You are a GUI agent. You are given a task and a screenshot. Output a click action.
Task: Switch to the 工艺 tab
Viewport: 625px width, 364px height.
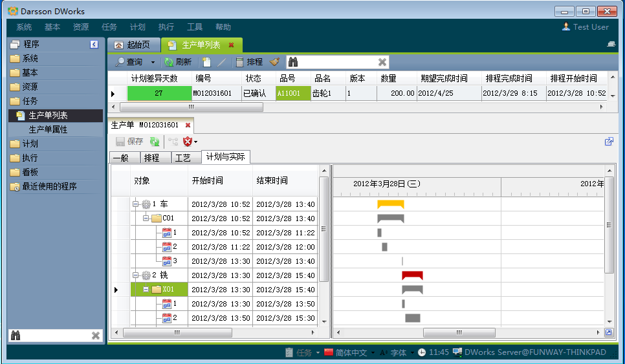pyautogui.click(x=183, y=158)
